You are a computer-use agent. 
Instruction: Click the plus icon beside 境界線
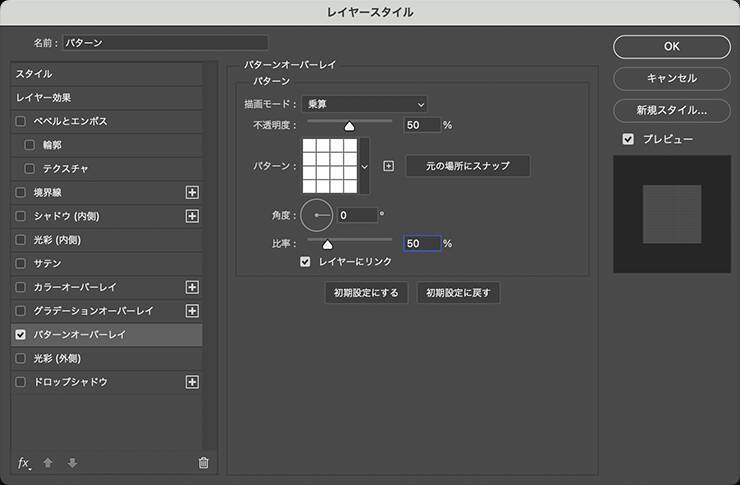point(193,192)
